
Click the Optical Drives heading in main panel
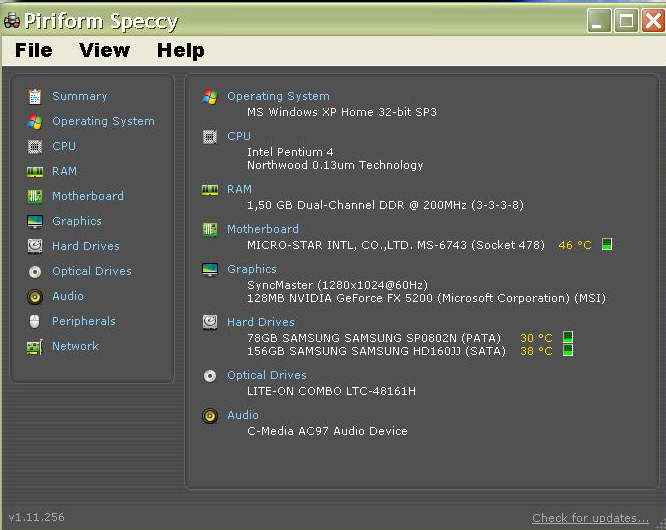click(x=266, y=375)
